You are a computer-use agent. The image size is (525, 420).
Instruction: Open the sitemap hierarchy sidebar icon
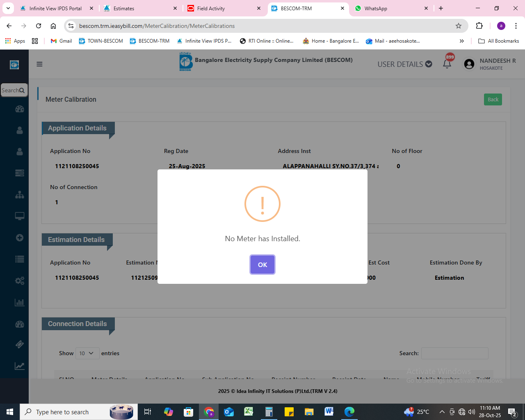[19, 195]
